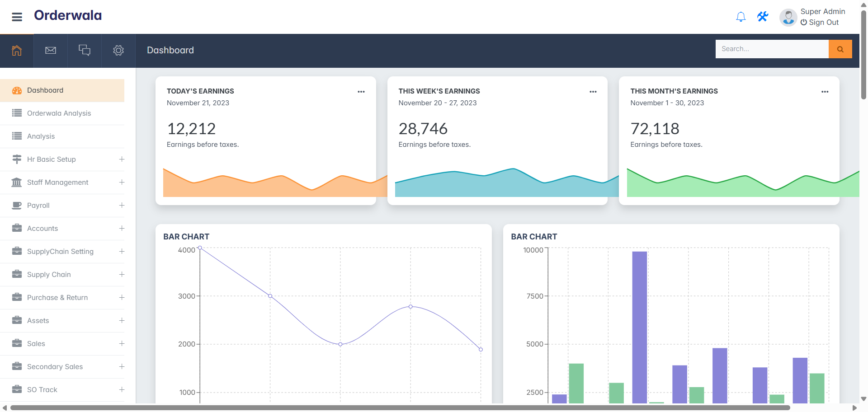868x412 pixels.
Task: Expand the Payroll plus sign
Action: [122, 206]
